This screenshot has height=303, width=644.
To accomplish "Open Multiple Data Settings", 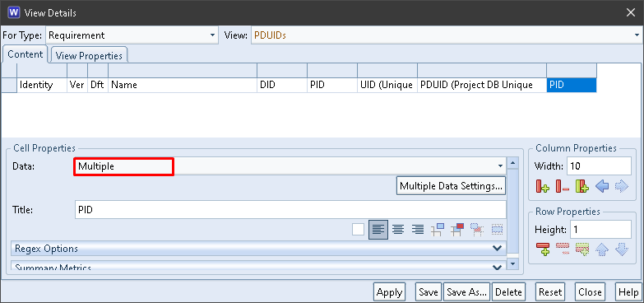I will tap(451, 186).
